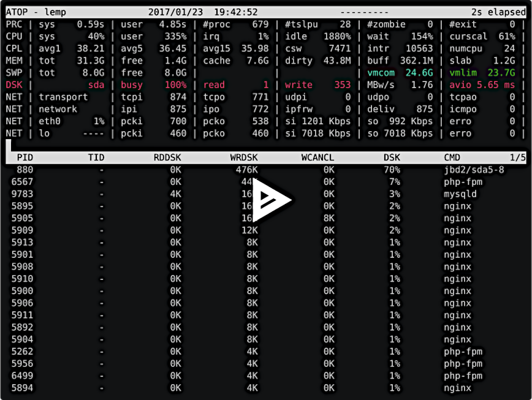Click PID 5913 in process list
This screenshot has height=400, width=532.
pyautogui.click(x=22, y=243)
